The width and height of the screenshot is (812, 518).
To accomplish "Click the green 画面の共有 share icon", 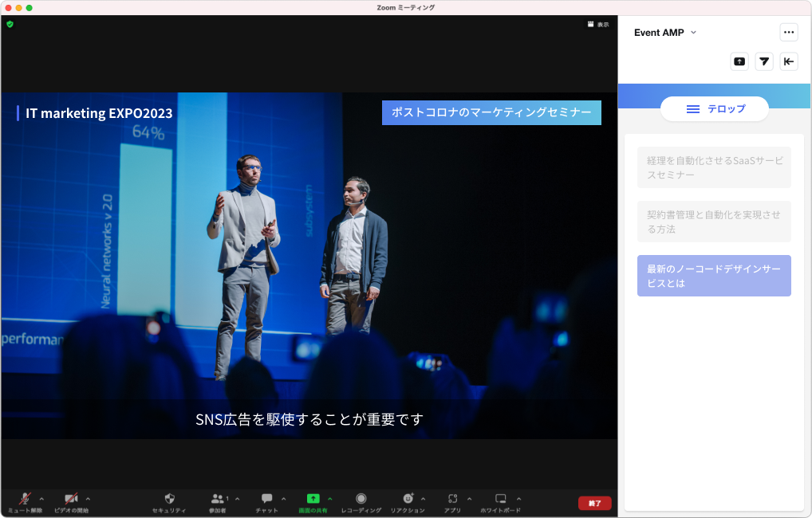I will (313, 499).
